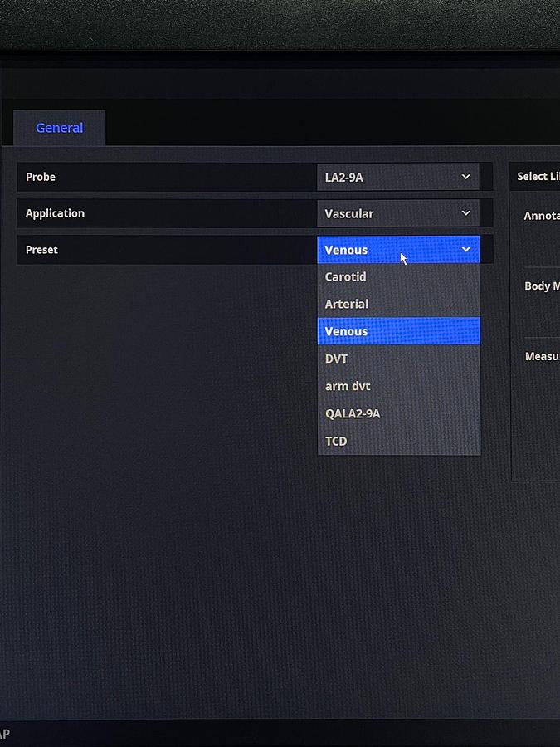Click the chevron arrow in the Application field
Viewport: 560px width, 747px height.
(x=465, y=213)
